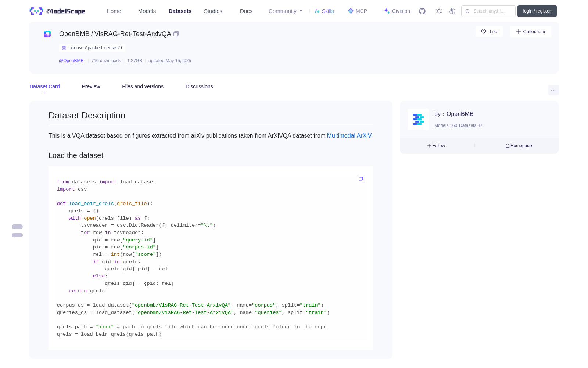
Task: Click the Search anything input field
Action: tap(488, 11)
